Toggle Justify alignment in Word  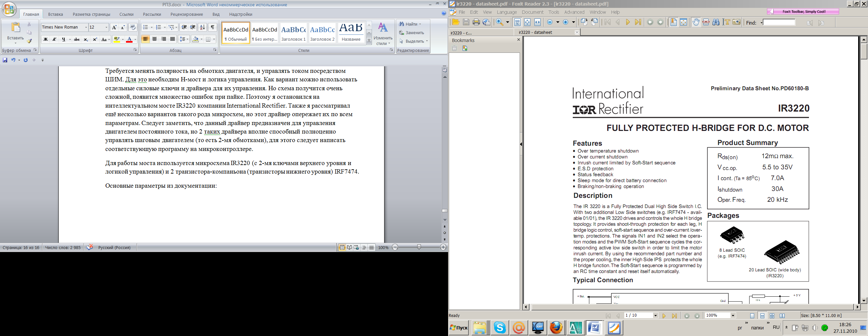pos(173,39)
